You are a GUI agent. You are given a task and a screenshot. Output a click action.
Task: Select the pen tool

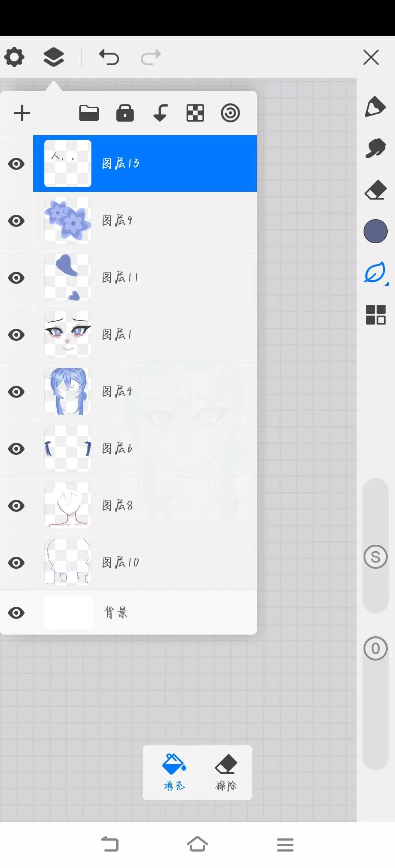click(375, 107)
